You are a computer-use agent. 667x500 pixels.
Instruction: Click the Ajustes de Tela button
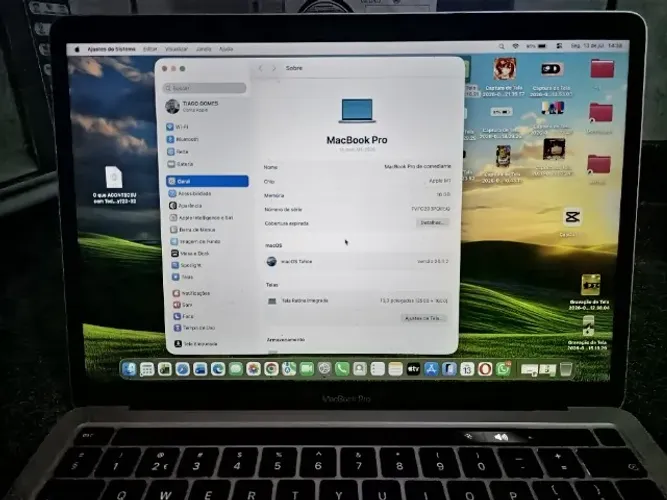[423, 318]
